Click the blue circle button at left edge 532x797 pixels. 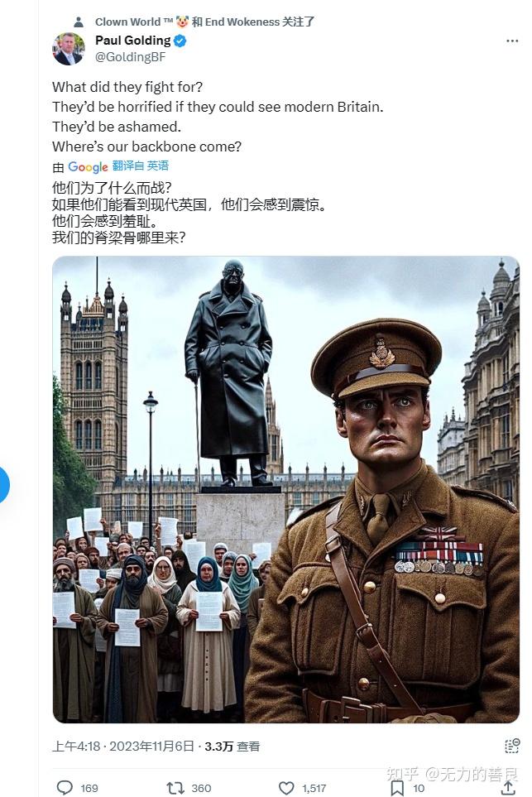3,484
